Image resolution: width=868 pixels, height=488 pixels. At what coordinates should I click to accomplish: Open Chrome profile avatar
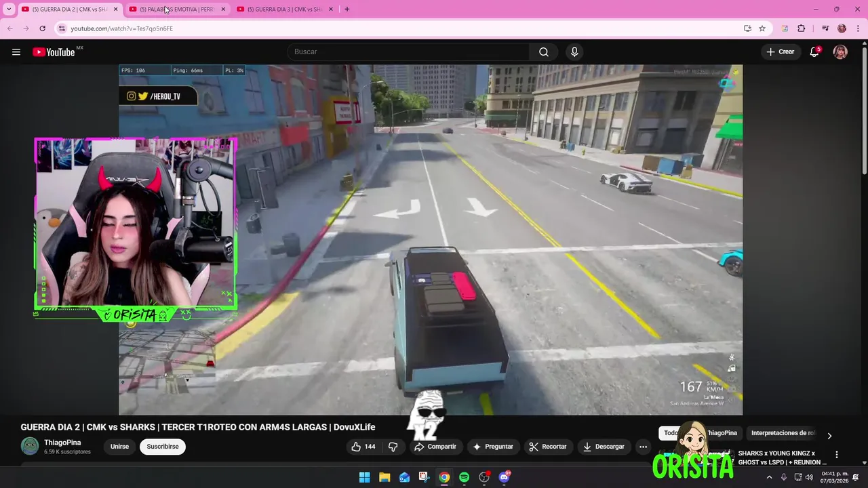842,28
